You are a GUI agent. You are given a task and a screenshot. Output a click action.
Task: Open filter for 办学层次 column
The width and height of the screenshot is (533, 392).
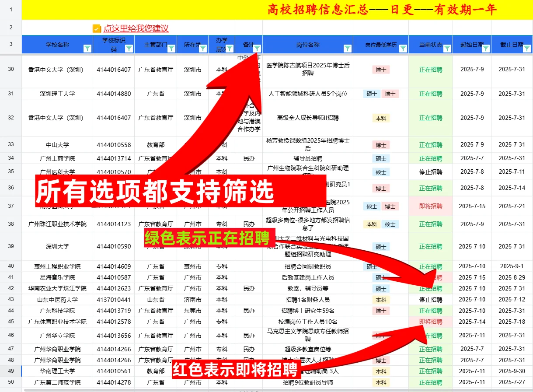[230, 49]
